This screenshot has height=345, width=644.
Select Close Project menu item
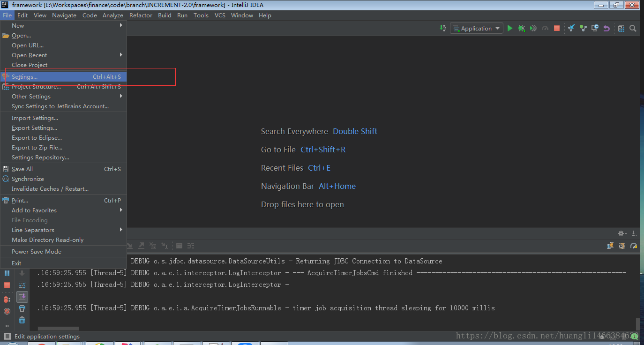(63, 65)
